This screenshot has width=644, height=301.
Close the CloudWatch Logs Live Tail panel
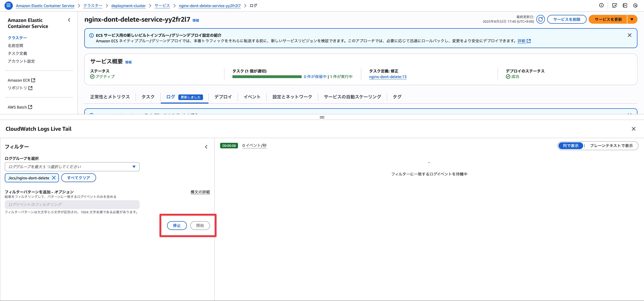[x=633, y=129]
